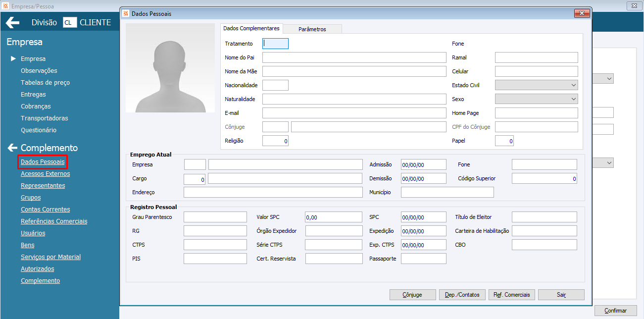Click the Naturalidade field

(x=354, y=99)
